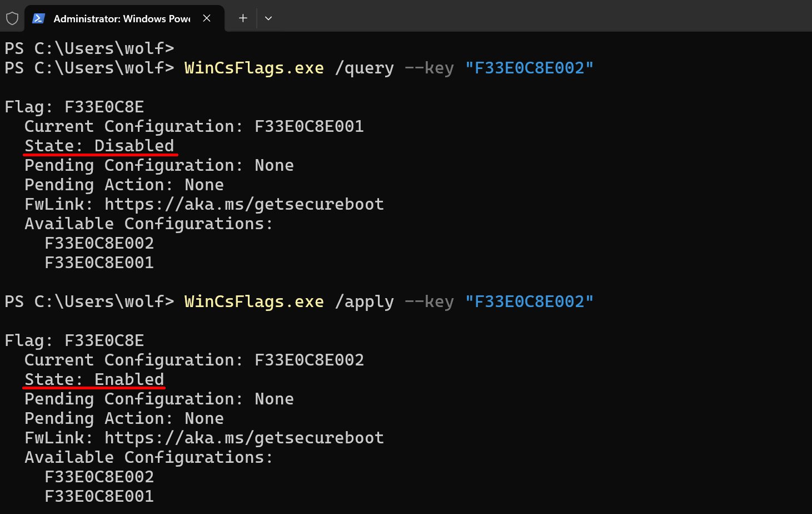Open a new terminal tab with the plus button
The image size is (812, 514).
pos(242,18)
